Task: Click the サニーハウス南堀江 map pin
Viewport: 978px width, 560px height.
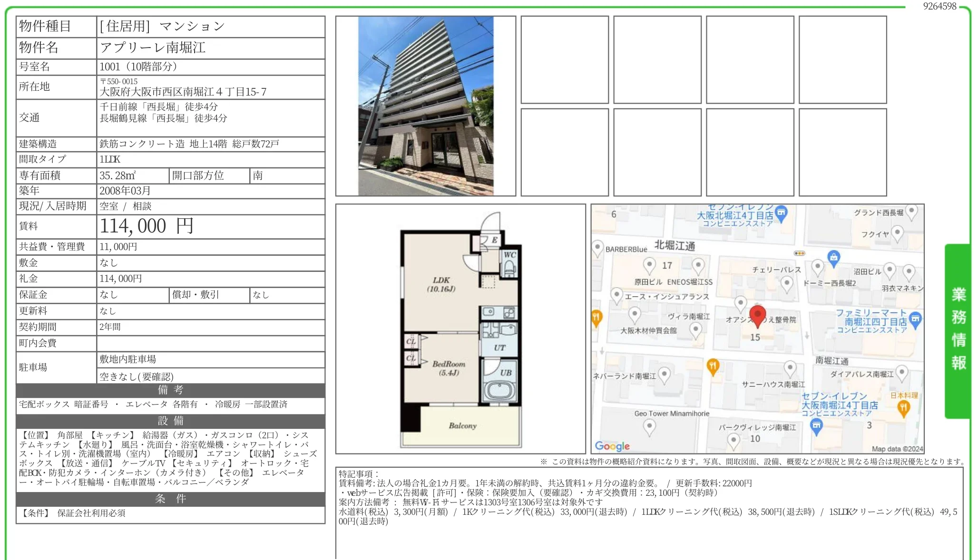Action: (x=790, y=368)
